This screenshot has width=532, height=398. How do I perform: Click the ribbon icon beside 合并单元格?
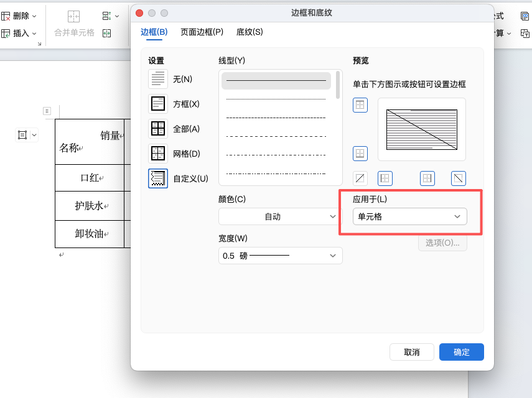click(107, 33)
